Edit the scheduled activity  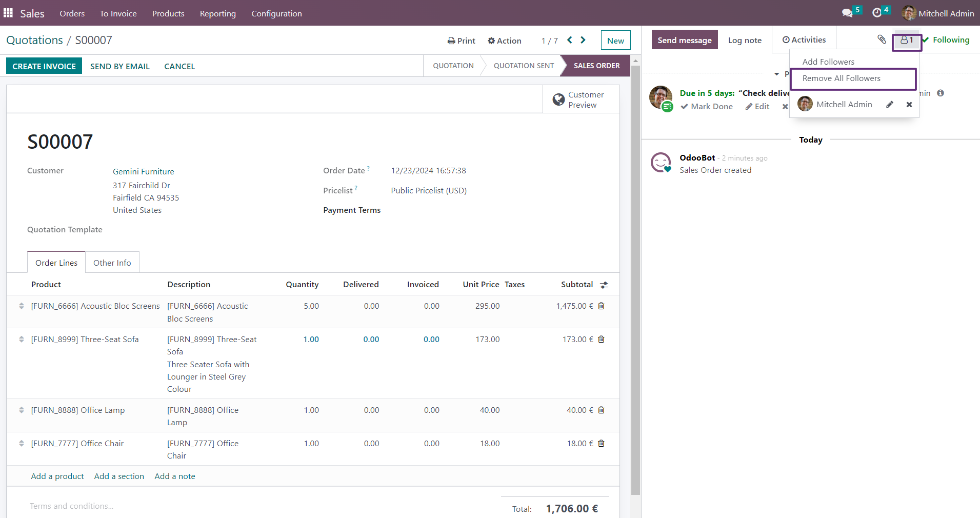click(757, 106)
